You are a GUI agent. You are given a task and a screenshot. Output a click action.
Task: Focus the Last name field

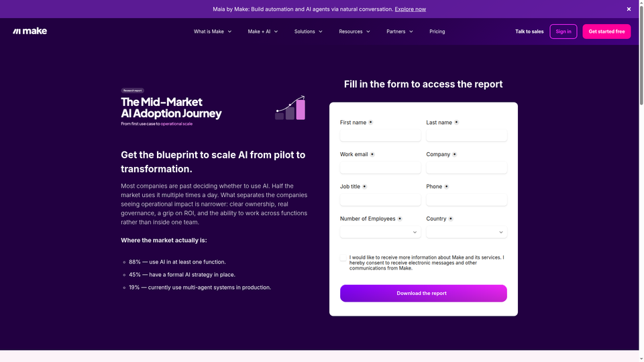(x=467, y=135)
